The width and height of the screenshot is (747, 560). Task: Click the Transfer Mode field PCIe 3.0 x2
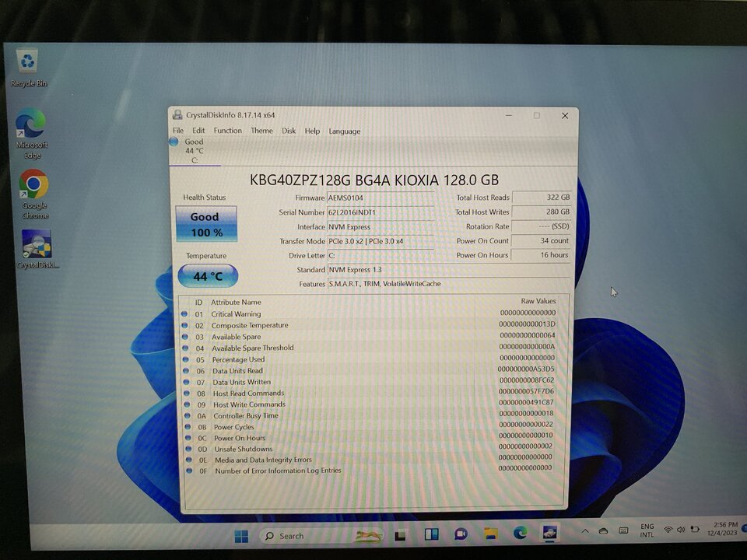coord(381,241)
